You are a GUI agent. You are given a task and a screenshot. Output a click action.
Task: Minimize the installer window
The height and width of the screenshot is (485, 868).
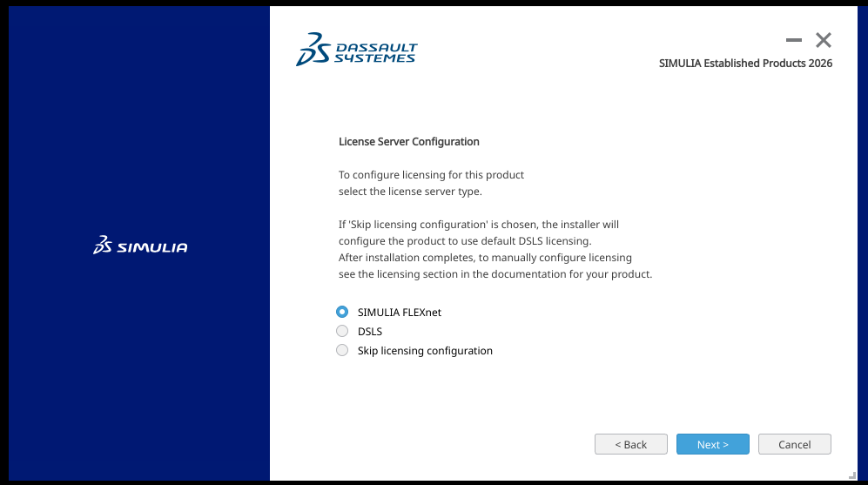(794, 40)
